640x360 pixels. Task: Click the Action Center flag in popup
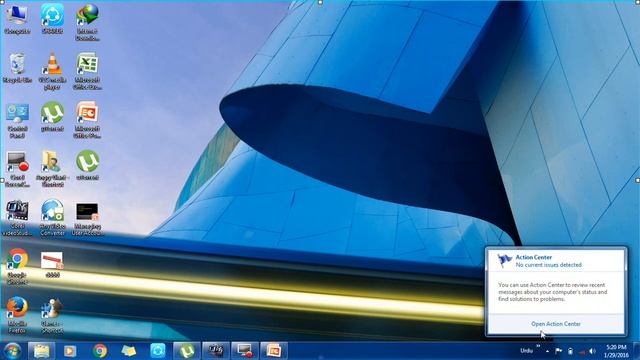click(504, 260)
